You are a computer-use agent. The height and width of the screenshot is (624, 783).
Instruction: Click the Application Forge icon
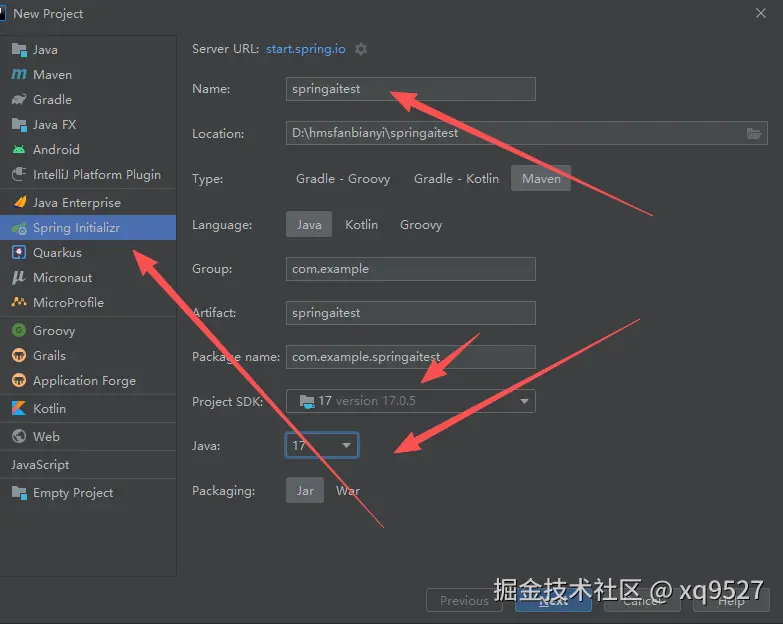click(x=19, y=380)
